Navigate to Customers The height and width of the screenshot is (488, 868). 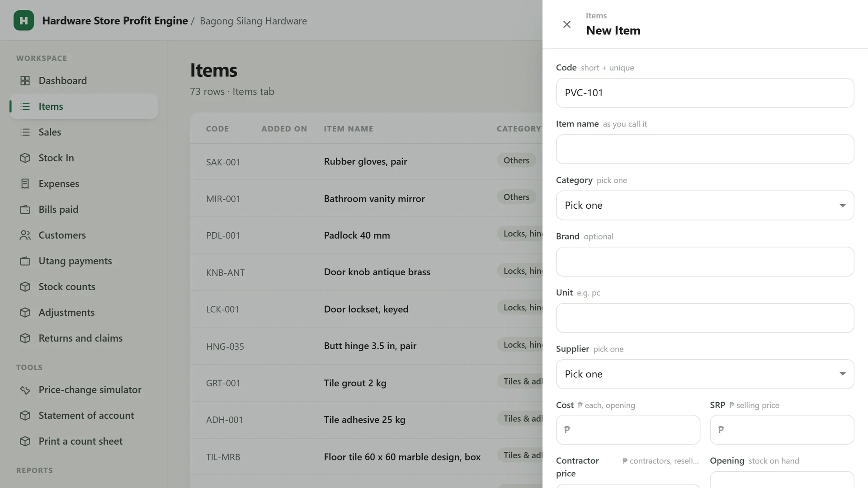coord(84,235)
